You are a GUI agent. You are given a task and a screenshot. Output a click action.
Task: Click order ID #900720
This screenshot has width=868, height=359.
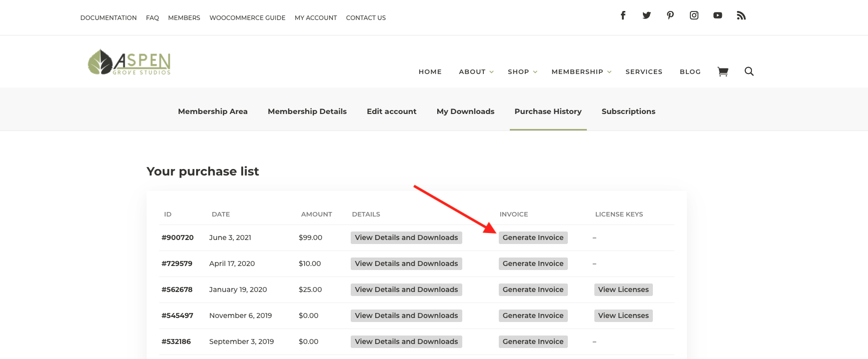(178, 237)
